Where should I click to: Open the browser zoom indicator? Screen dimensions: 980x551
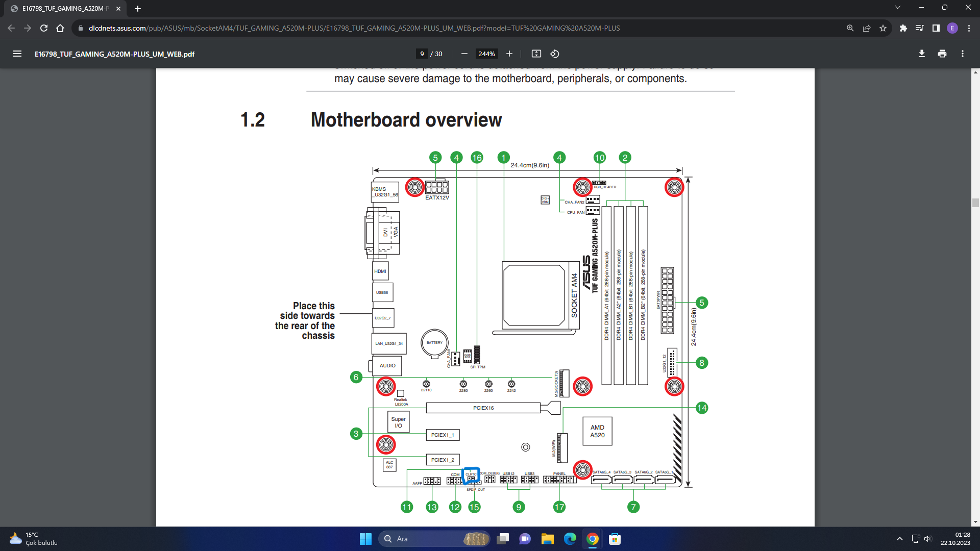[x=850, y=28]
